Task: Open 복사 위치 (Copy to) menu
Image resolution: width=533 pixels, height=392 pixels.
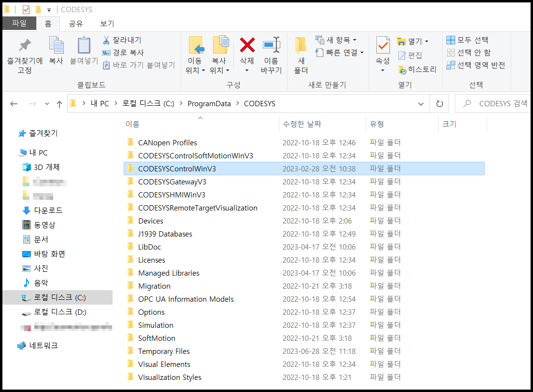Action: (x=219, y=55)
